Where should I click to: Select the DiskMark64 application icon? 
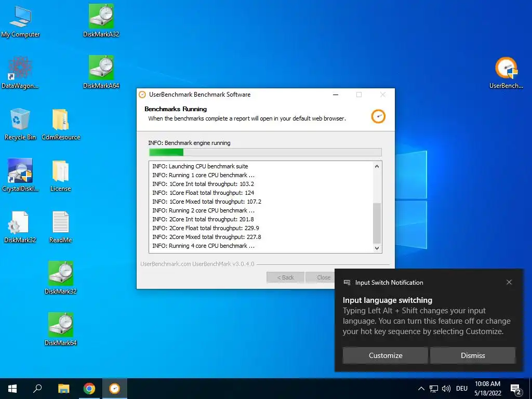point(60,329)
